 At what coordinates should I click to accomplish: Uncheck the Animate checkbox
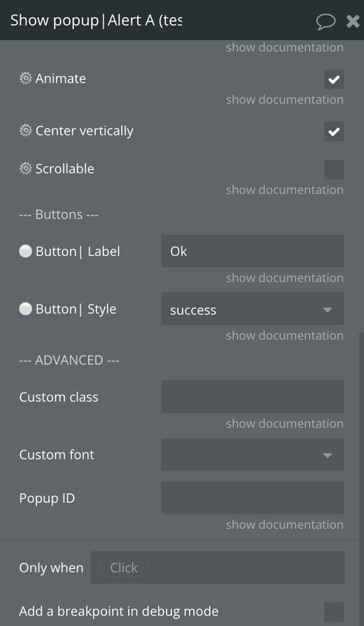[333, 79]
